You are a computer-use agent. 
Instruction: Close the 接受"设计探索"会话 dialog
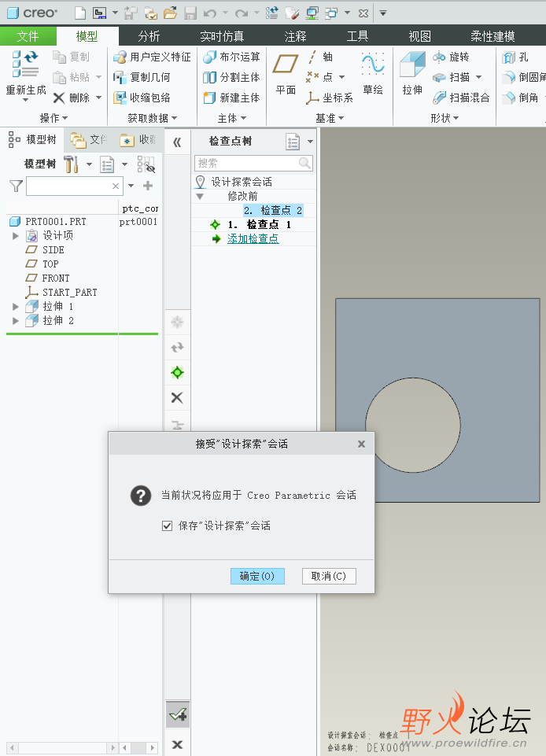pyautogui.click(x=361, y=444)
